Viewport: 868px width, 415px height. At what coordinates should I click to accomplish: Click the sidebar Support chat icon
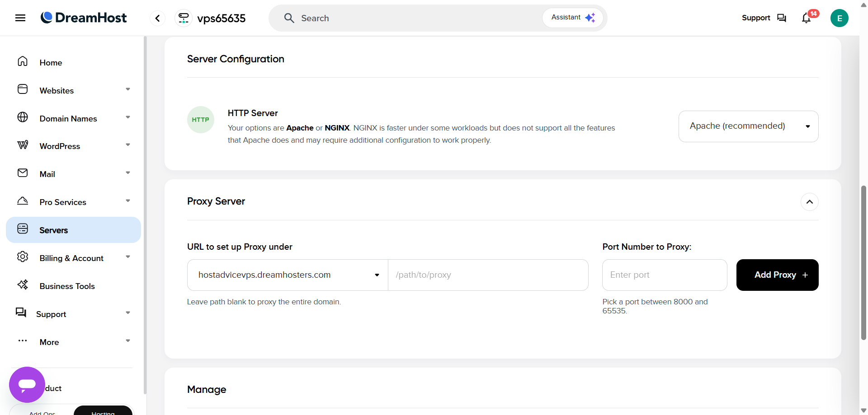tap(21, 312)
